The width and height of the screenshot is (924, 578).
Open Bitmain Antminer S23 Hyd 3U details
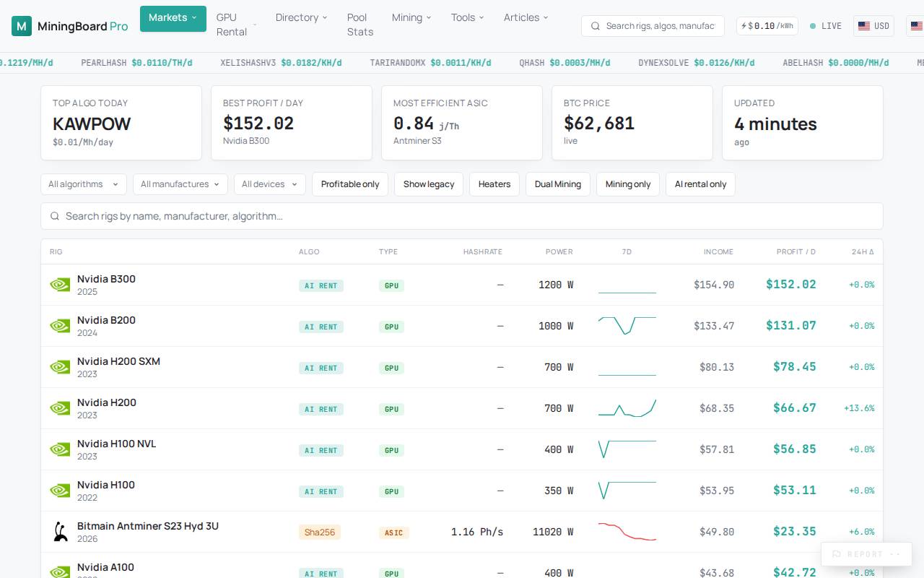[148, 526]
